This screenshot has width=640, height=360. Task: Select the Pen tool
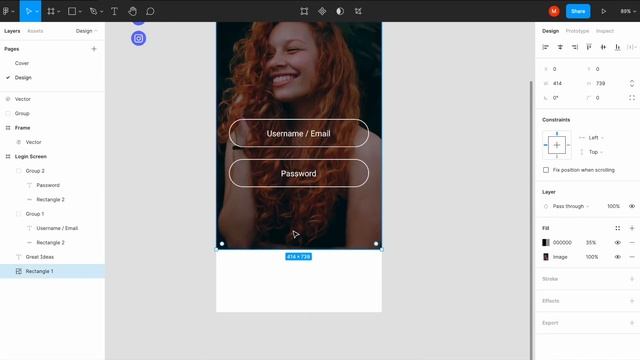tap(93, 11)
